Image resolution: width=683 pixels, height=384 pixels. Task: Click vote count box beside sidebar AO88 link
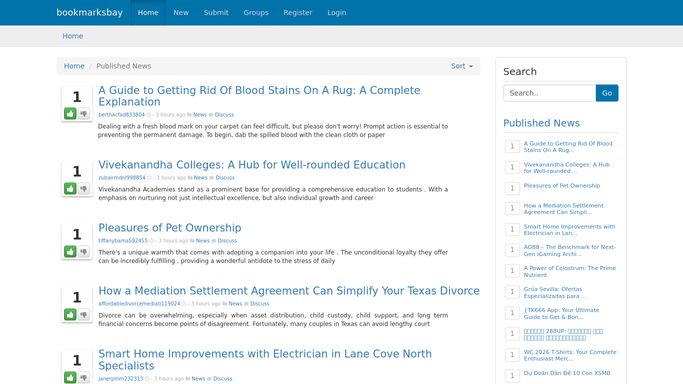click(x=512, y=249)
